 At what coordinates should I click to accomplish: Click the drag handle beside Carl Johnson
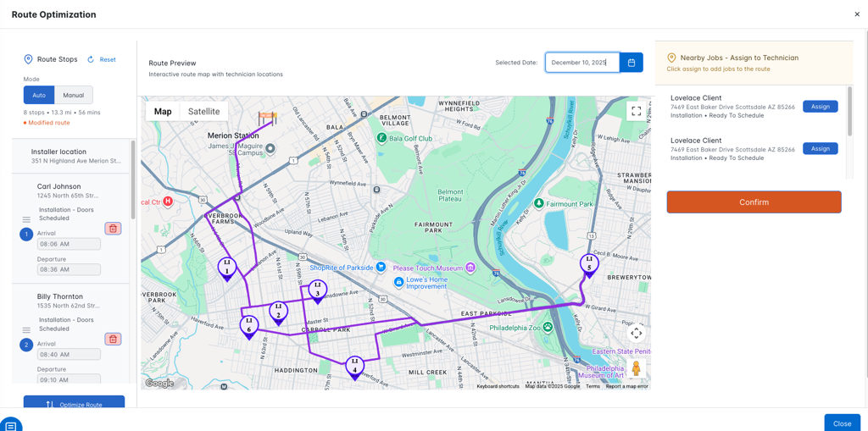26,219
